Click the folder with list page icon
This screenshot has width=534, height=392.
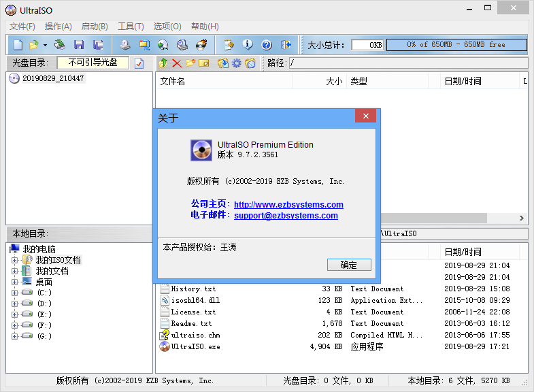[250, 63]
